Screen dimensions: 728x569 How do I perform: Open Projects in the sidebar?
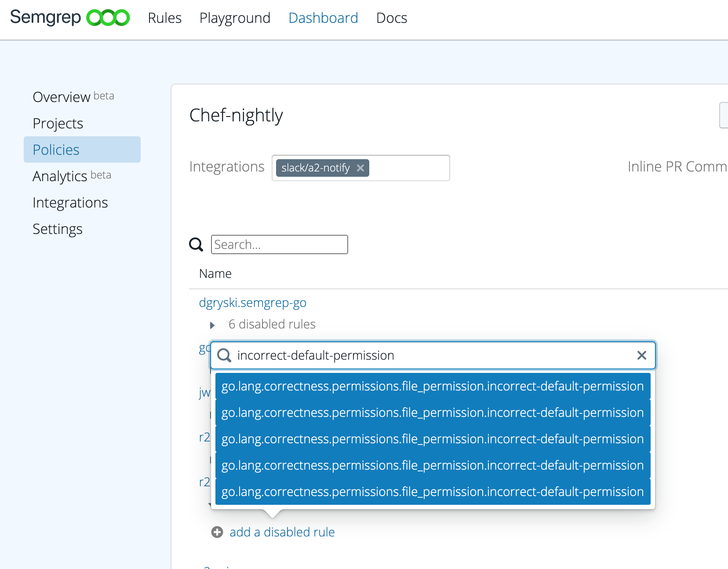pyautogui.click(x=58, y=123)
